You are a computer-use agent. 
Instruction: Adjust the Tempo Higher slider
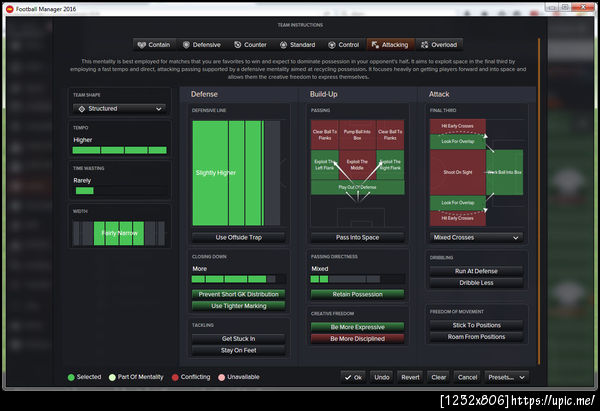click(x=119, y=150)
